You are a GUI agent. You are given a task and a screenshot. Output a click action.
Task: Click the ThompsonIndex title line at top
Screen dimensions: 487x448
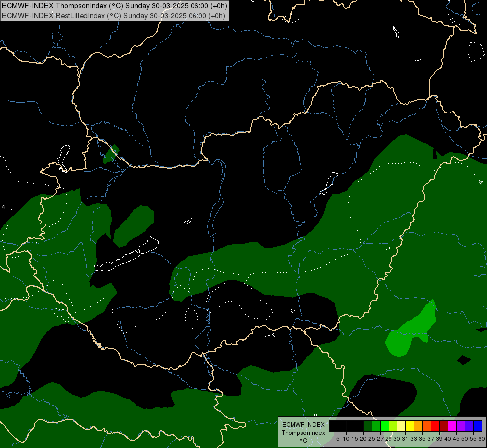pyautogui.click(x=114, y=6)
